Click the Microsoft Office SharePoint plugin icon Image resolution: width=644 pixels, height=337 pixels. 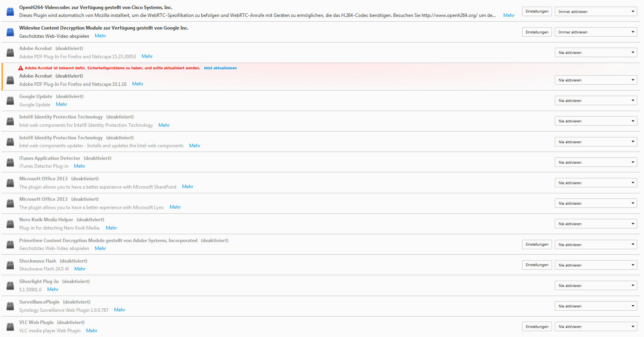coord(10,183)
